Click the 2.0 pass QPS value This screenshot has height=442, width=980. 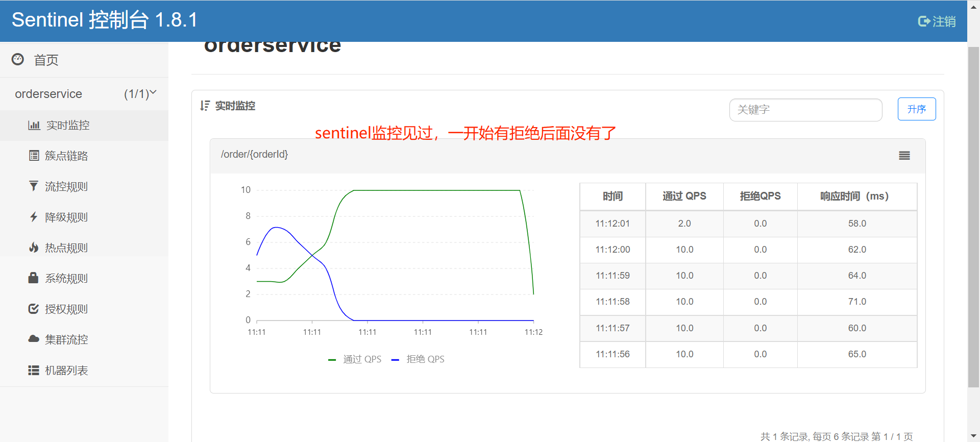click(684, 224)
